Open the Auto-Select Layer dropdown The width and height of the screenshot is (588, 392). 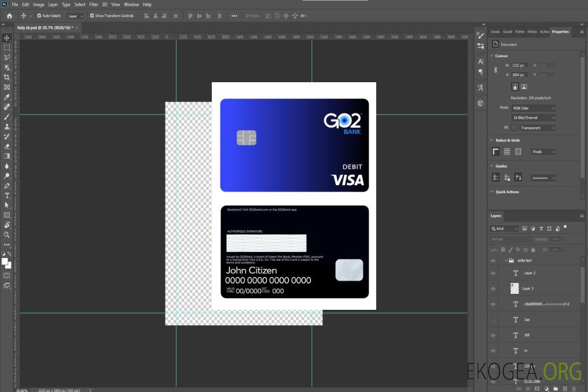point(75,16)
